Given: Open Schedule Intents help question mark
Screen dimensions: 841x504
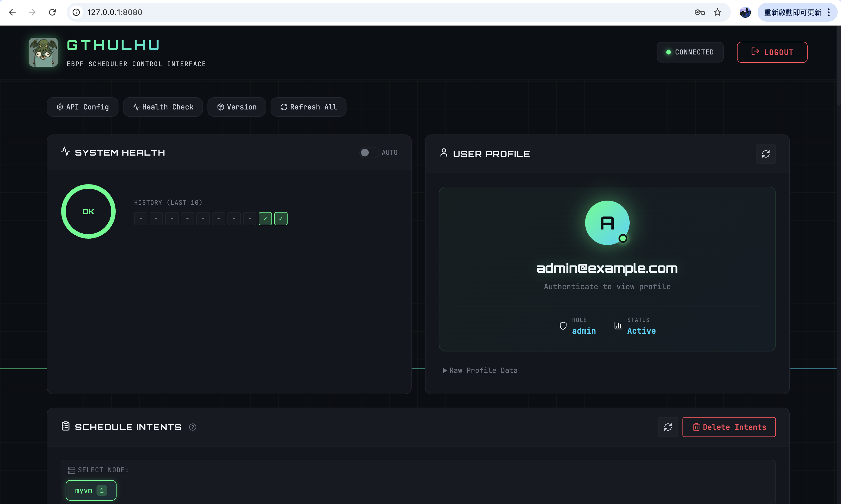Looking at the screenshot, I should [193, 427].
